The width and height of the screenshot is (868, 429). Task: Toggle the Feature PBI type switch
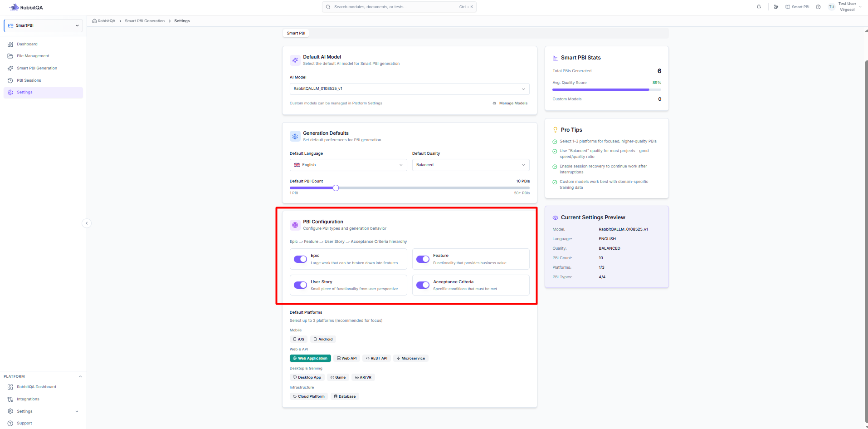[423, 259]
